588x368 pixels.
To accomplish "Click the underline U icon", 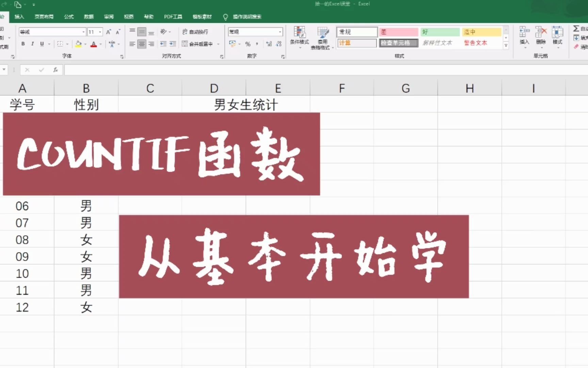I will tap(41, 44).
